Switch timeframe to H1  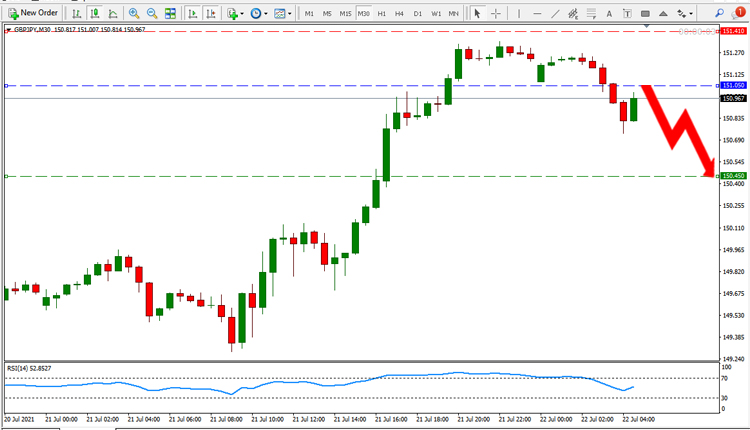tap(381, 13)
